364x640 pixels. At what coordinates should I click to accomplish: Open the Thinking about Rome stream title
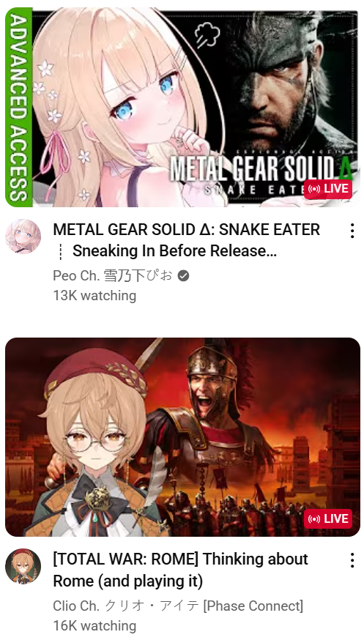click(180, 570)
